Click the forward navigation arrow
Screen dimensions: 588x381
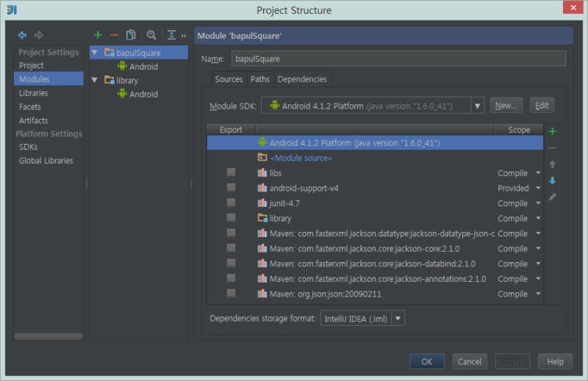click(39, 35)
